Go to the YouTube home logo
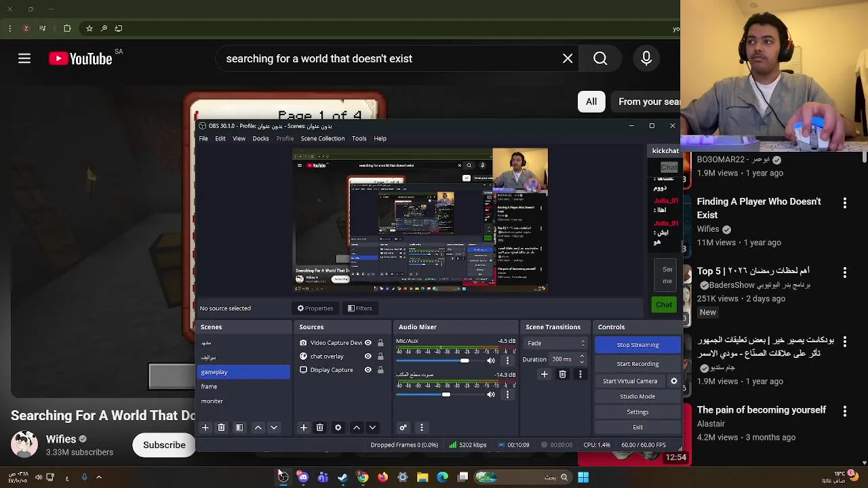868x488 pixels. point(81,59)
